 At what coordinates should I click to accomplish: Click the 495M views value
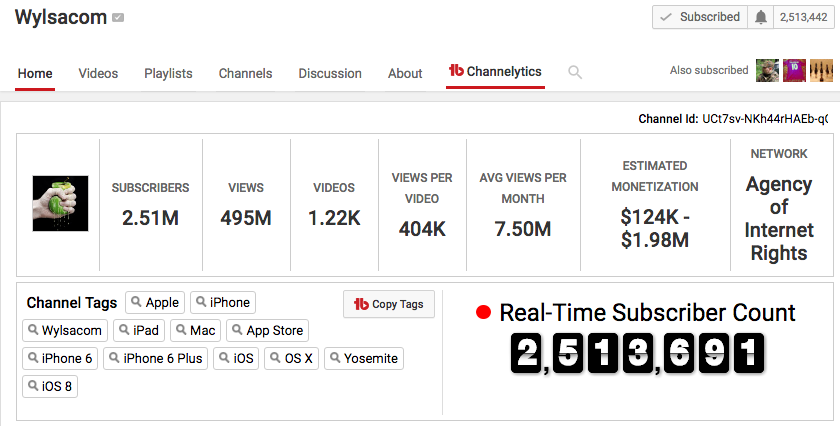246,218
